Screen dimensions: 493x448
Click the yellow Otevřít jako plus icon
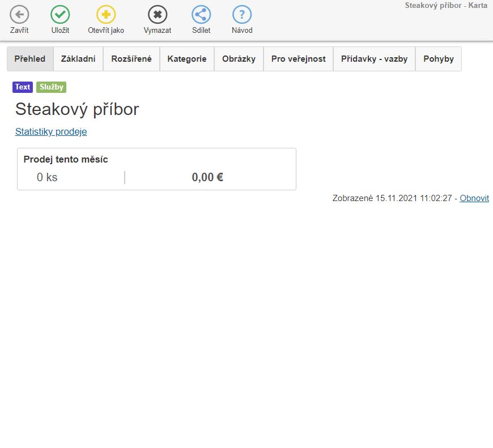coord(106,15)
